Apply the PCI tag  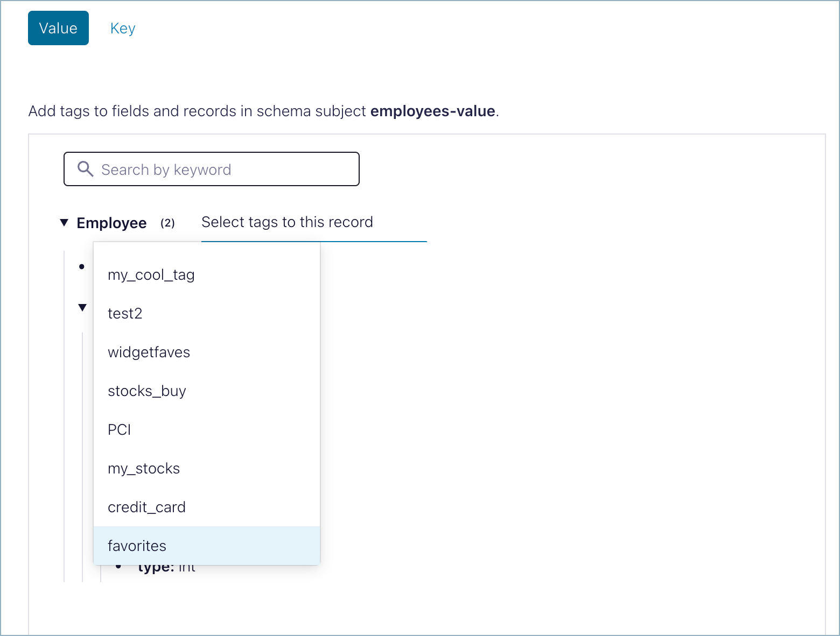[120, 430]
